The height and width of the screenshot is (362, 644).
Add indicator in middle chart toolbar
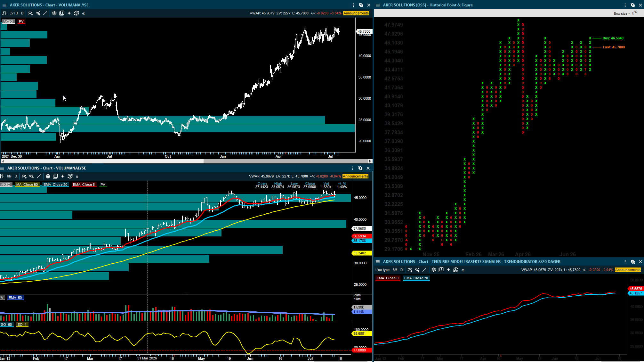24,176
